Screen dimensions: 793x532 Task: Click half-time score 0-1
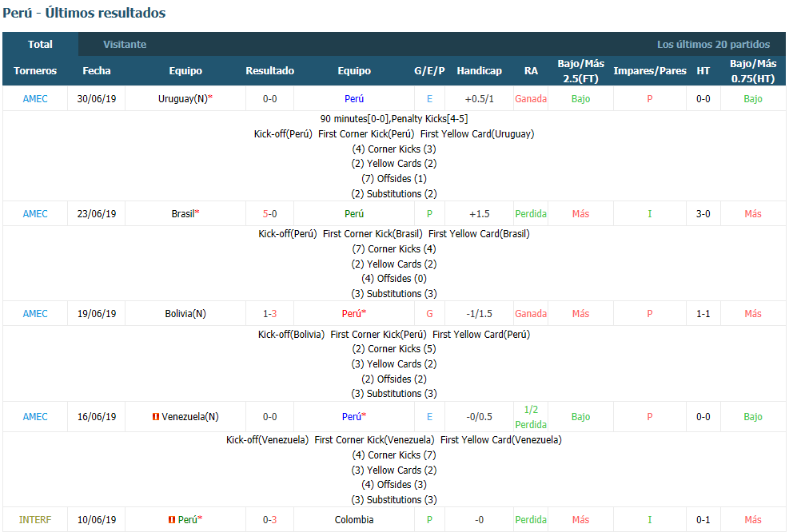pos(703,520)
